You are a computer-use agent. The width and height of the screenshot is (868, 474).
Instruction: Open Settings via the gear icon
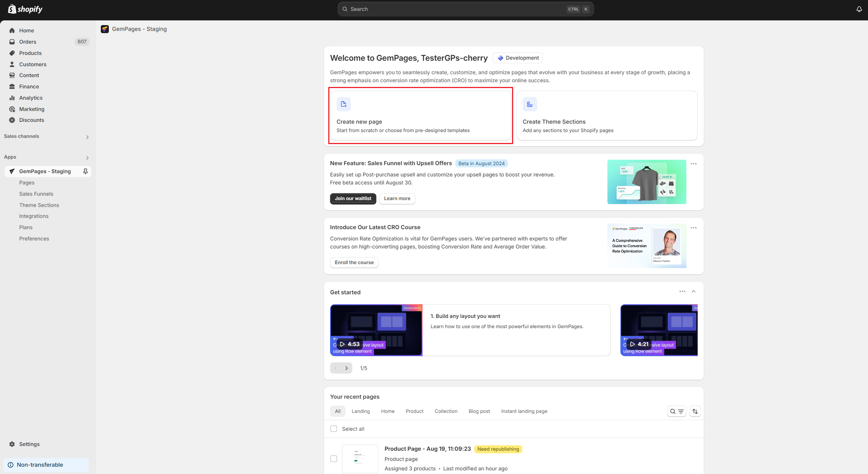(12, 444)
